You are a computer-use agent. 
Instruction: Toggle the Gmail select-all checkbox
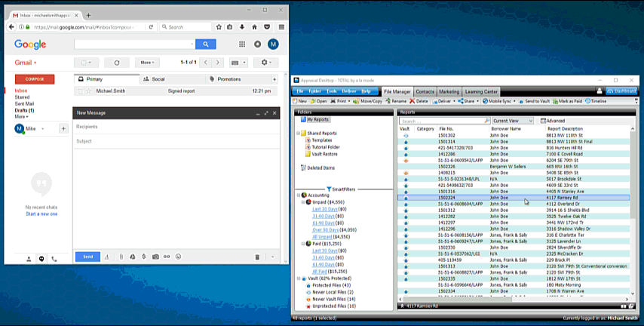[x=84, y=63]
